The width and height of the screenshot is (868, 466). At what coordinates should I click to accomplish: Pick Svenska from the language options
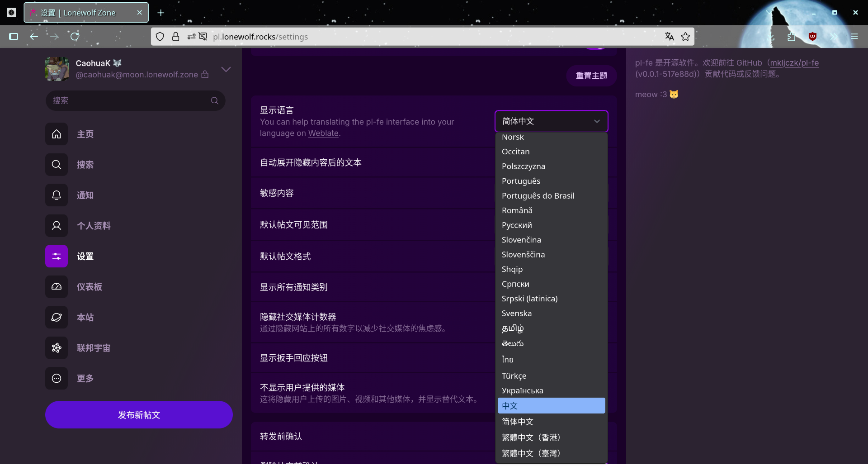517,314
